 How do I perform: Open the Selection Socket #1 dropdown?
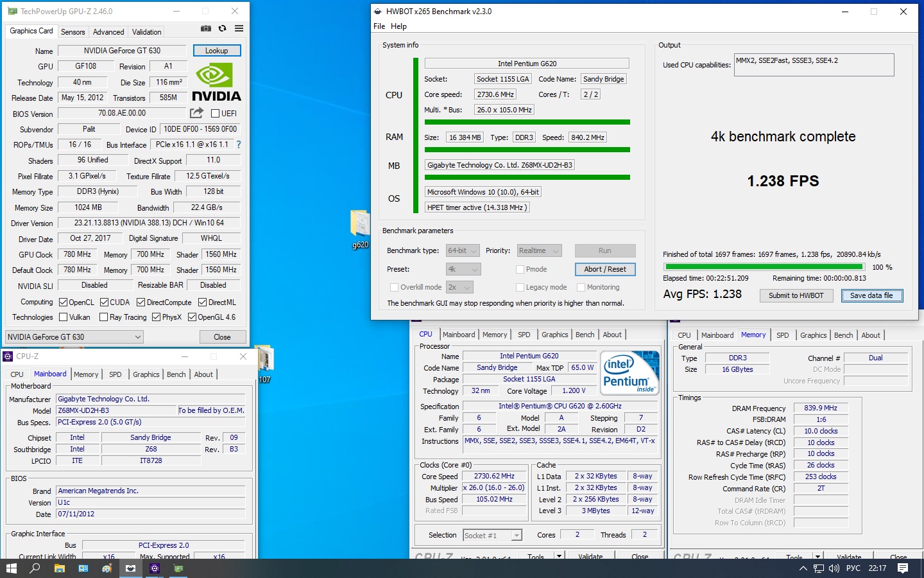492,535
